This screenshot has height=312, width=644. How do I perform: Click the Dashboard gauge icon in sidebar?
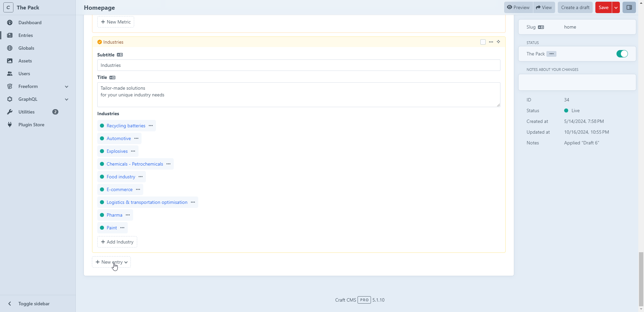[x=10, y=23]
